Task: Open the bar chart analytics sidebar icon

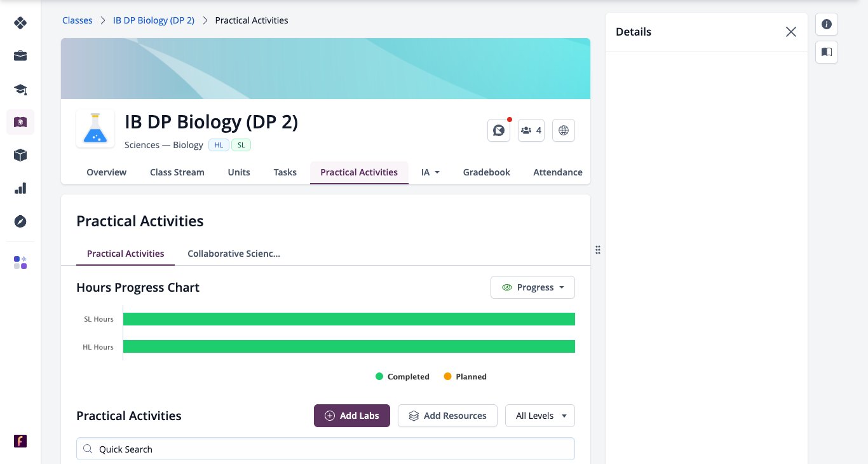Action: [x=20, y=188]
